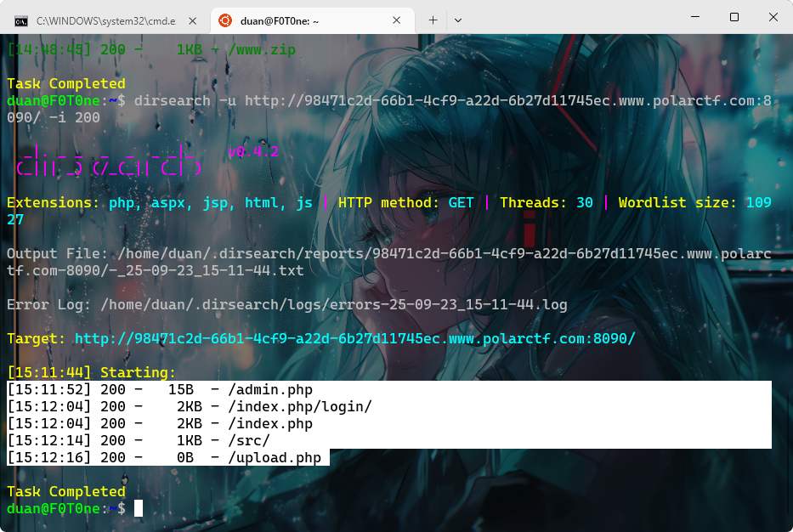The height and width of the screenshot is (532, 793).
Task: Maximize the terminal window
Action: click(734, 17)
